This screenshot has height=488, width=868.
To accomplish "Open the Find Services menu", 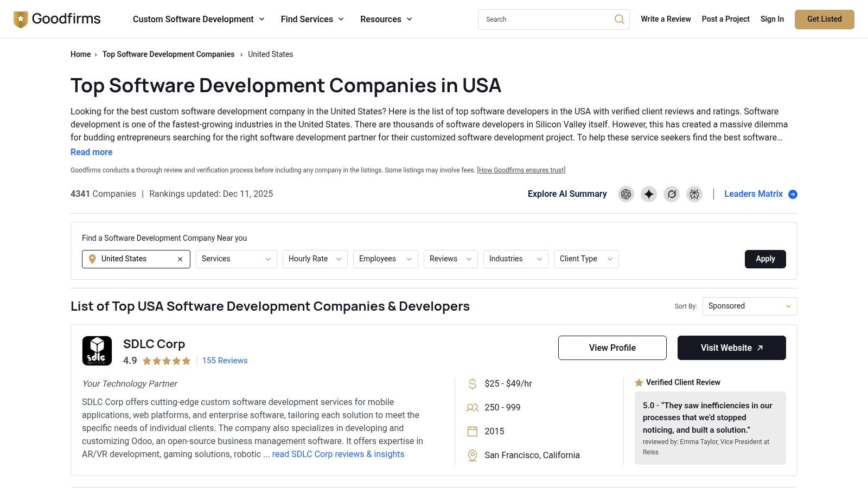I will point(312,20).
